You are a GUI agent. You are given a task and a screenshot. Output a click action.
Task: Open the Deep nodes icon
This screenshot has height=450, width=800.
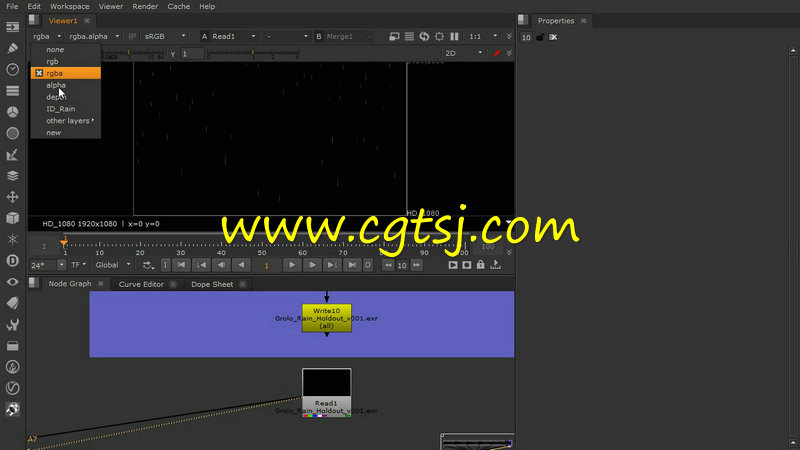click(x=12, y=261)
